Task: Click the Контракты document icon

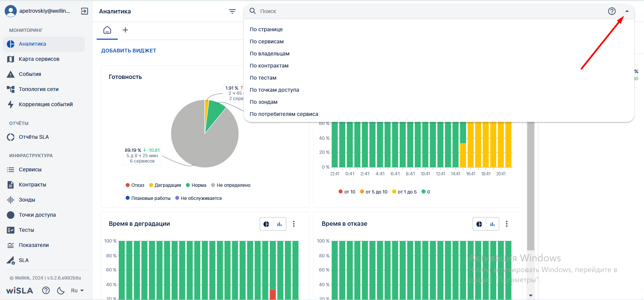Action: click(x=11, y=185)
